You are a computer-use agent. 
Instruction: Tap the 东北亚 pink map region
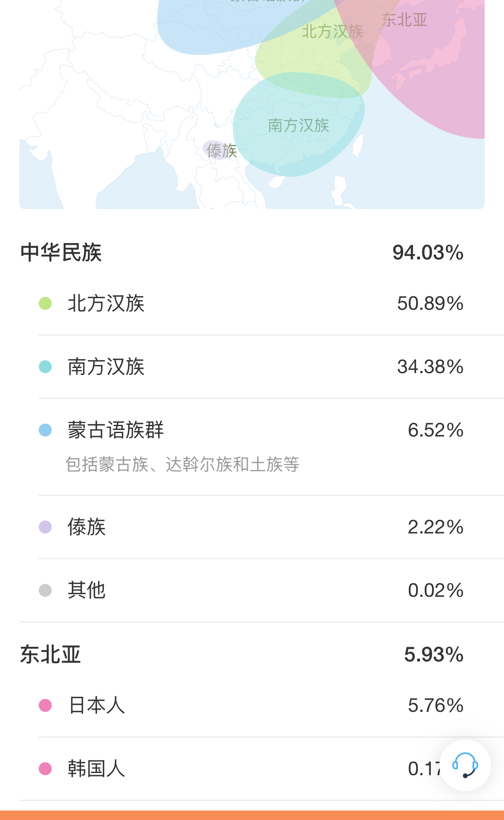431,78
